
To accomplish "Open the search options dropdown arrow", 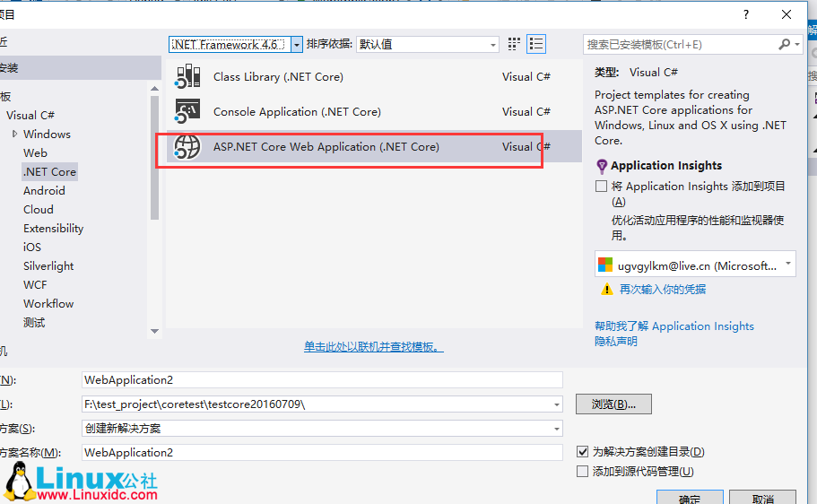I will tap(797, 44).
